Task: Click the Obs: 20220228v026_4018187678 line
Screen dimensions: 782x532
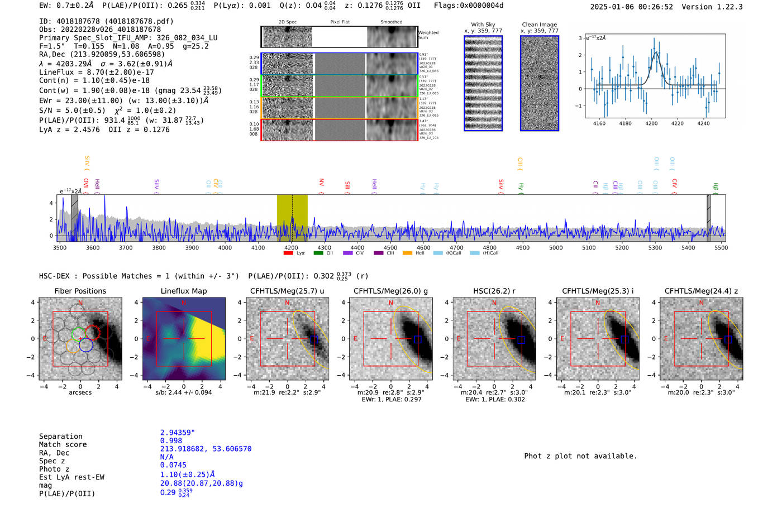Action: click(x=100, y=30)
